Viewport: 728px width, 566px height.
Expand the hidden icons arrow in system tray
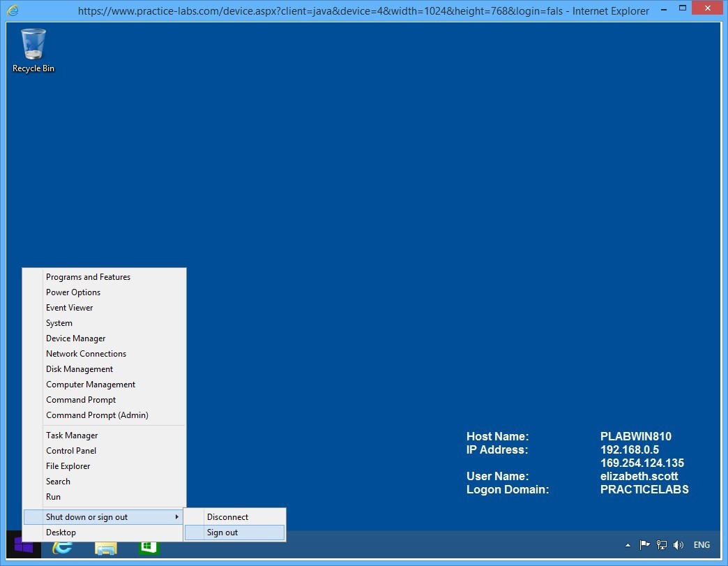(x=628, y=545)
